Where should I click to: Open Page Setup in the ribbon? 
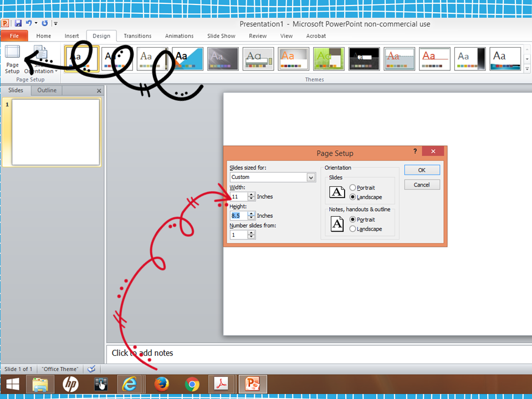[12, 59]
